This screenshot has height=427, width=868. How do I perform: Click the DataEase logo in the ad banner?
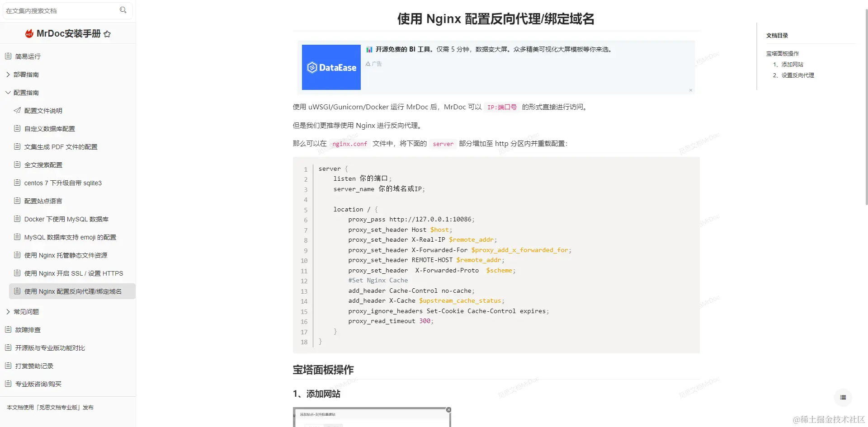331,67
